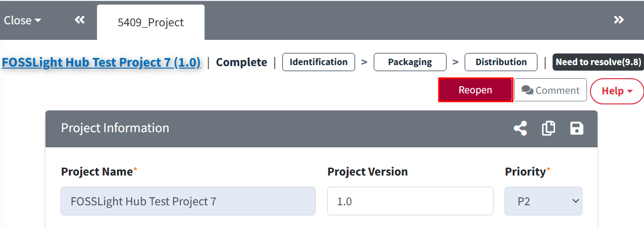644x228 pixels.
Task: Open the Comment panel
Action: tap(551, 90)
